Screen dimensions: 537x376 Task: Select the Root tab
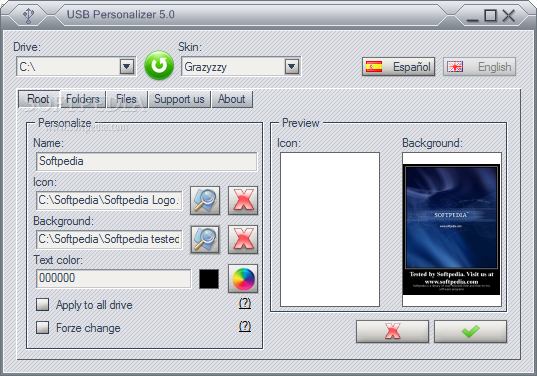(39, 99)
